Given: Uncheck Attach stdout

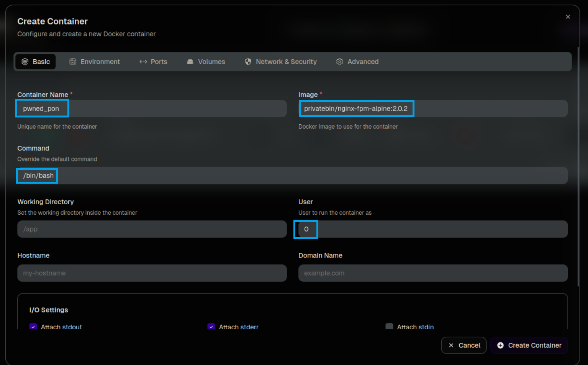Looking at the screenshot, I should pos(33,326).
